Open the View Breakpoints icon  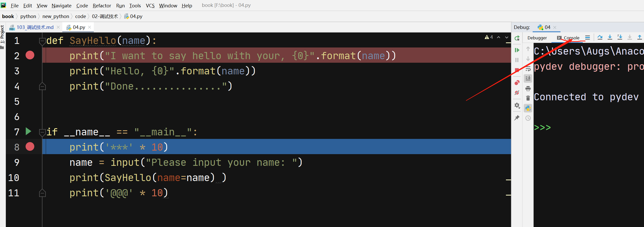pyautogui.click(x=517, y=83)
